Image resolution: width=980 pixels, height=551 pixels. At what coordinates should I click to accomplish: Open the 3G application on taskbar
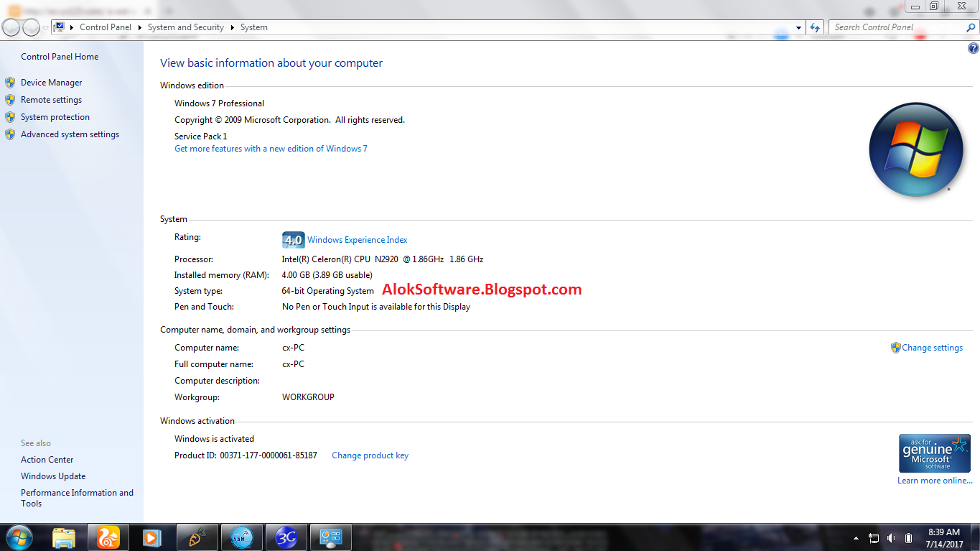click(x=286, y=537)
